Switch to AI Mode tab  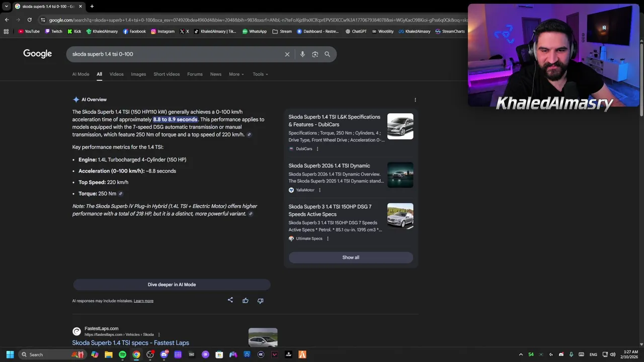point(80,74)
